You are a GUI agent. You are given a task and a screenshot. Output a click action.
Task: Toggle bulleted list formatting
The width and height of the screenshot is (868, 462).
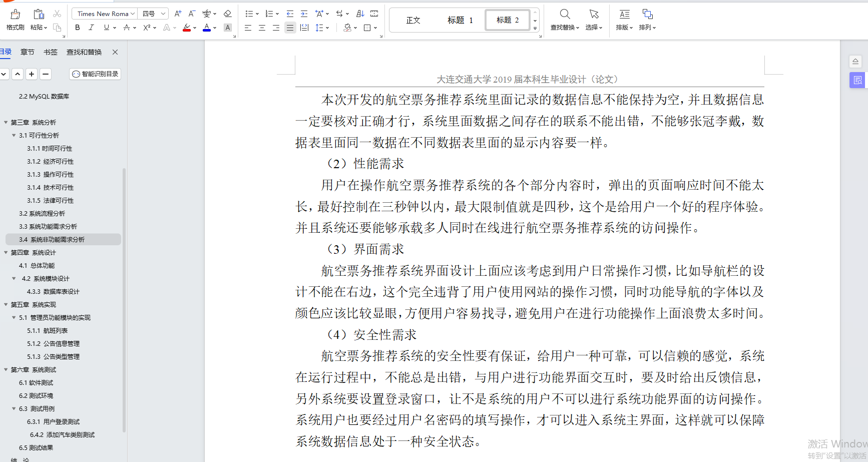tap(249, 14)
